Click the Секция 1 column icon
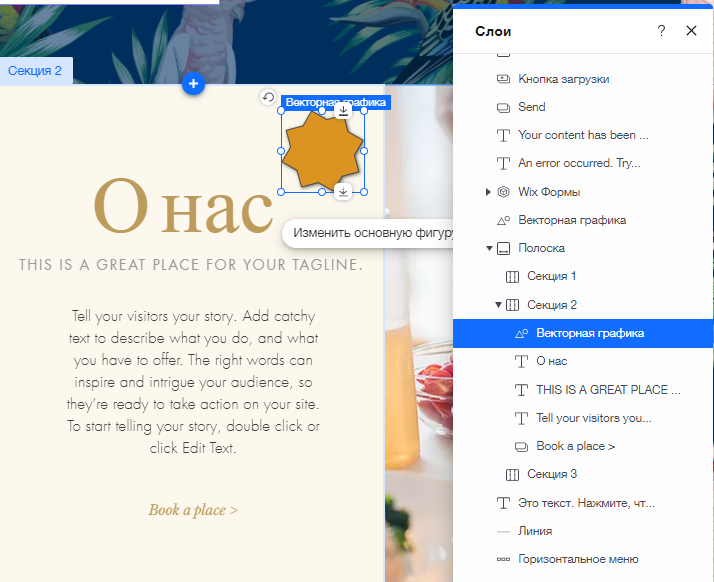714x582 pixels. [512, 276]
